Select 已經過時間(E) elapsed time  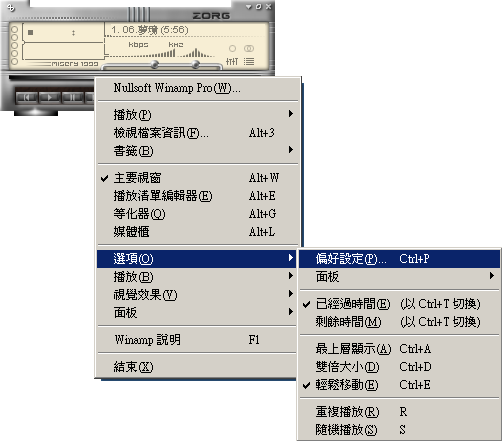(x=399, y=304)
